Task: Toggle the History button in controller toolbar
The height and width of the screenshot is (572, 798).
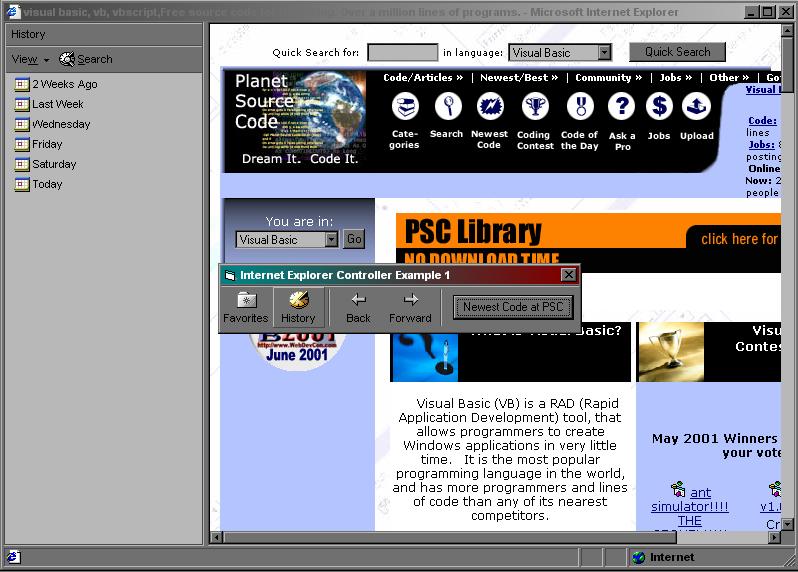Action: (298, 307)
